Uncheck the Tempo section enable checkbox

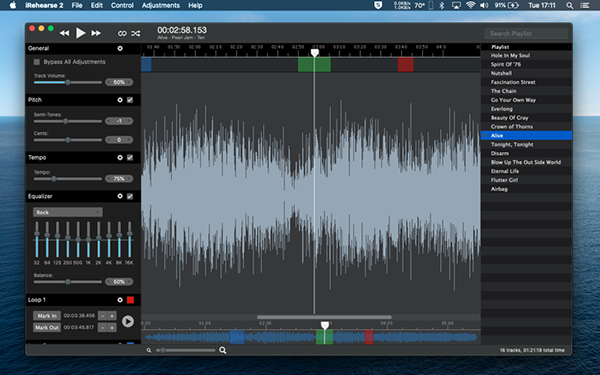coord(130,157)
